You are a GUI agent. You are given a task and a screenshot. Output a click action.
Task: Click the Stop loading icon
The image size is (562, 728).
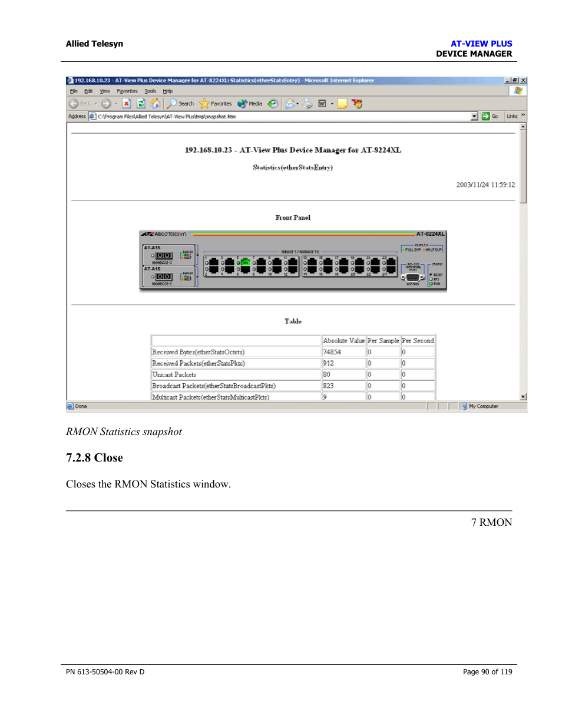(x=127, y=104)
